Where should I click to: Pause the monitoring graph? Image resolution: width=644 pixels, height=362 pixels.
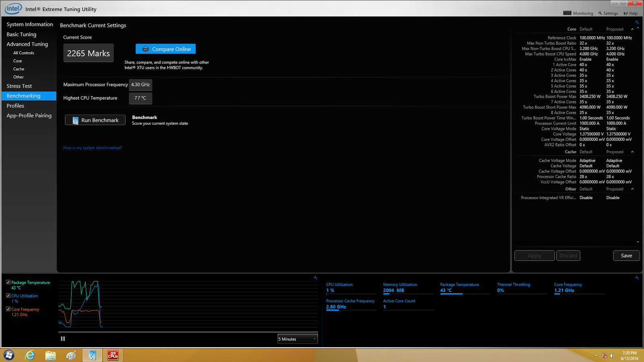click(x=63, y=339)
